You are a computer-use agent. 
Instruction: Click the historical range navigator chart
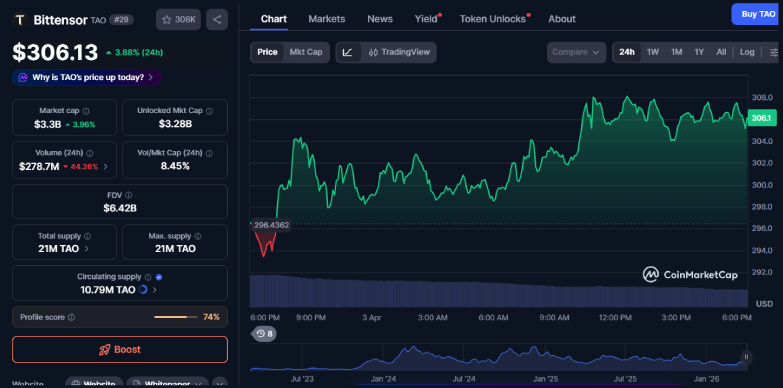pos(498,357)
